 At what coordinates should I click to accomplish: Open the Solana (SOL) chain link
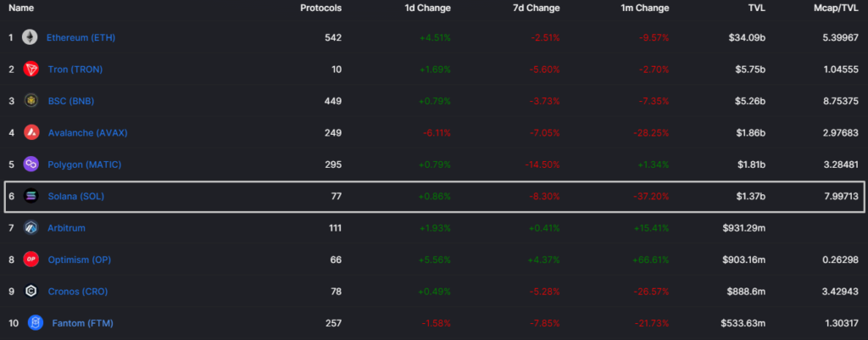click(75, 196)
